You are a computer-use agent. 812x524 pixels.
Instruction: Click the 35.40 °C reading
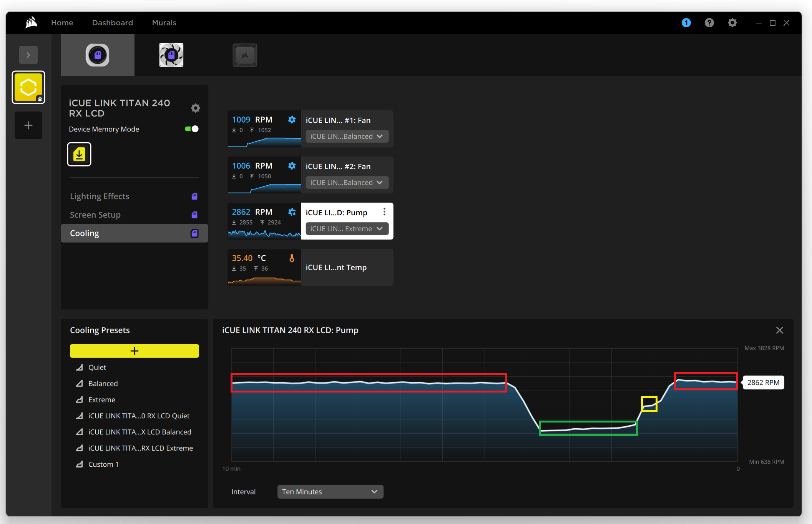(x=249, y=258)
